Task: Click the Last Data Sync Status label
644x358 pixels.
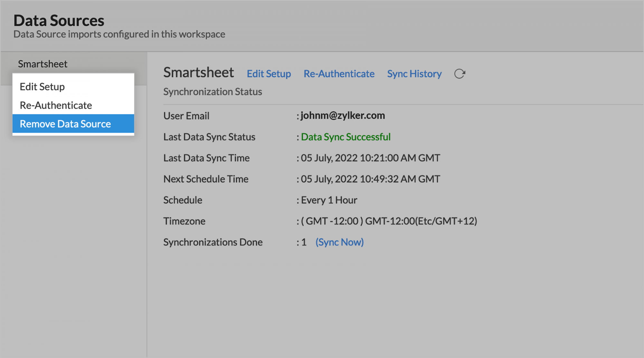Action: click(209, 137)
